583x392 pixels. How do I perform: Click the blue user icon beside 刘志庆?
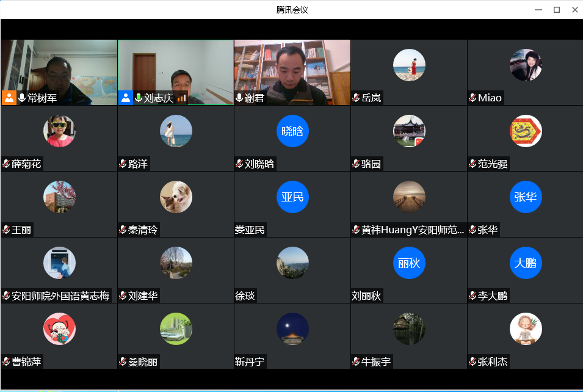126,98
